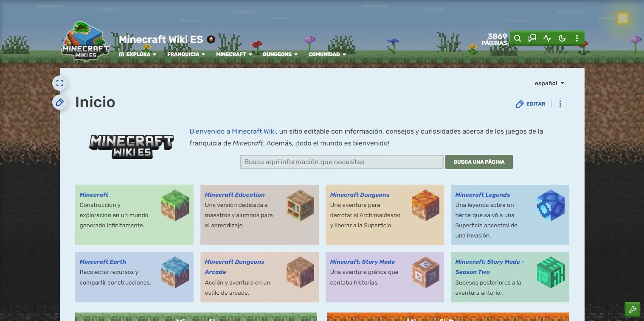This screenshot has height=321, width=644.
Task: Click the Minecraft Wikies logo in header
Action: point(85,41)
